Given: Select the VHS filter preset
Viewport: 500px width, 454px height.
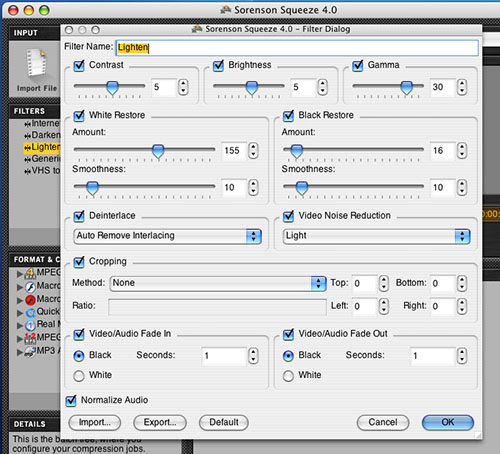Looking at the screenshot, I should [x=42, y=171].
